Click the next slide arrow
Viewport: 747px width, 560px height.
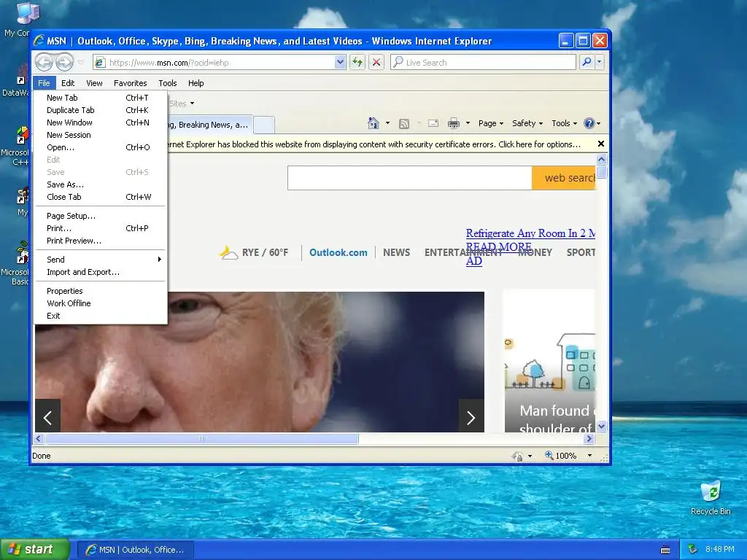[471, 418]
